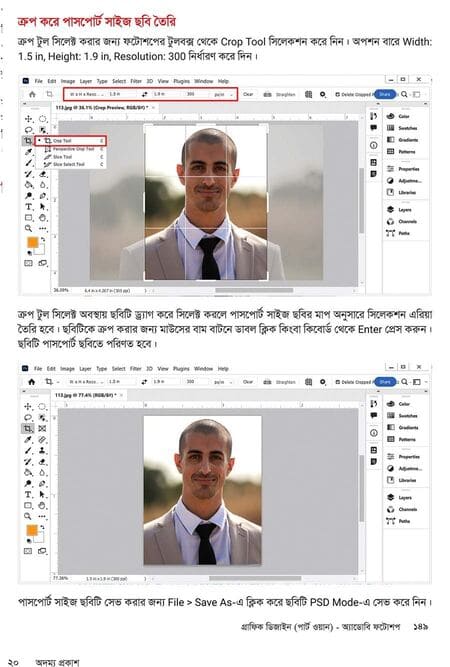Open the Layers panel in lower Photoshop window
Viewport: 450px width, 667px height.
click(x=399, y=497)
